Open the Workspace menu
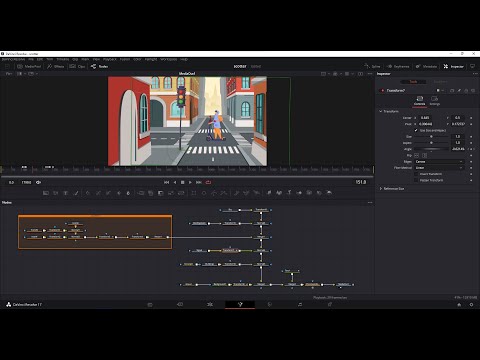Image resolution: width=480 pixels, height=360 pixels. pos(169,59)
